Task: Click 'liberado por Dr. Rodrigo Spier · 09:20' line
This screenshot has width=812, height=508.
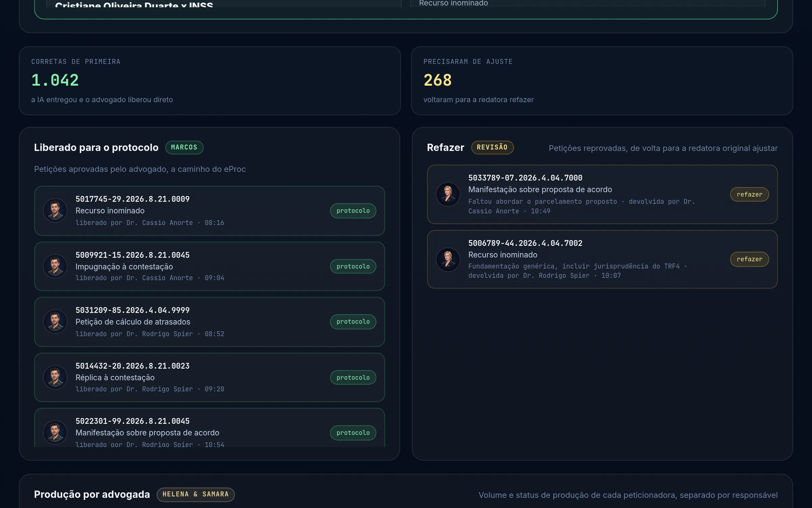Action: 150,389
